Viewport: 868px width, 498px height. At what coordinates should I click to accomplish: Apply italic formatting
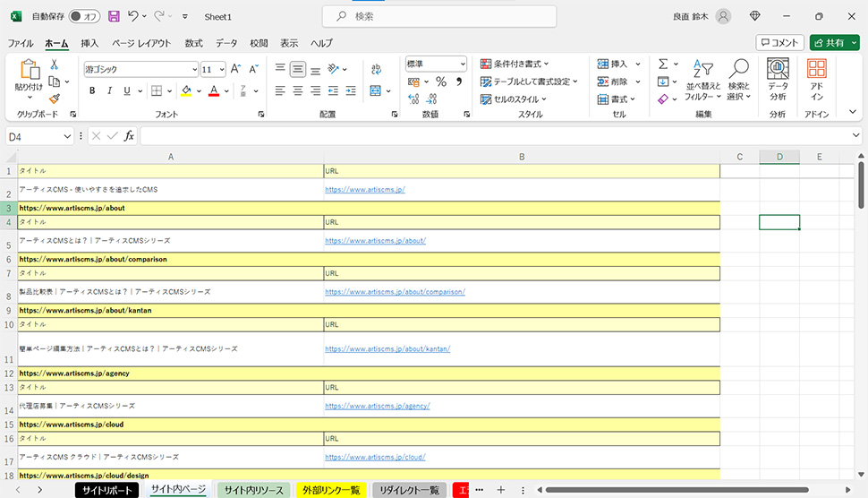tap(109, 90)
